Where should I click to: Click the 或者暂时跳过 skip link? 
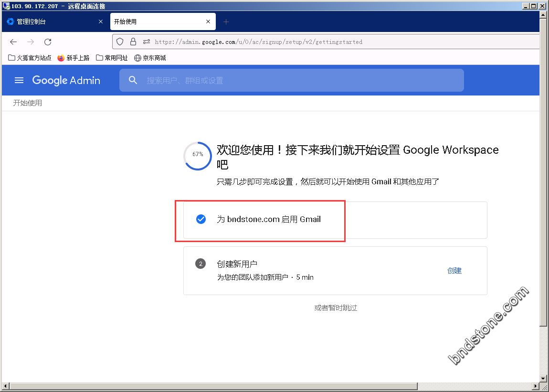click(336, 308)
